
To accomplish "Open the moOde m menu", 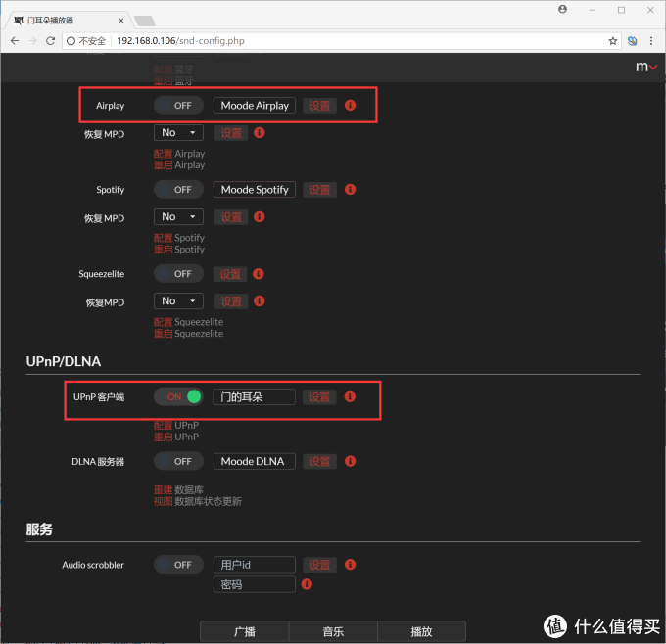I will (x=646, y=67).
